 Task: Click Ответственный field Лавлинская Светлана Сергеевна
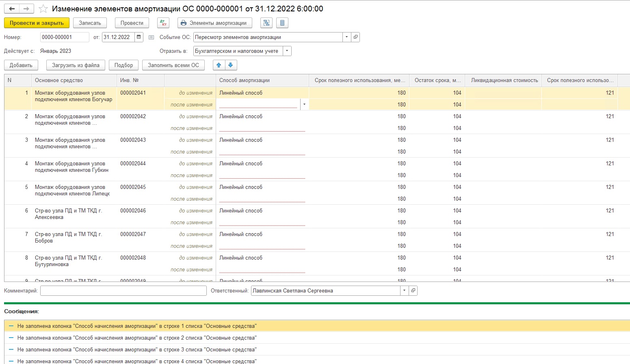[x=325, y=290]
